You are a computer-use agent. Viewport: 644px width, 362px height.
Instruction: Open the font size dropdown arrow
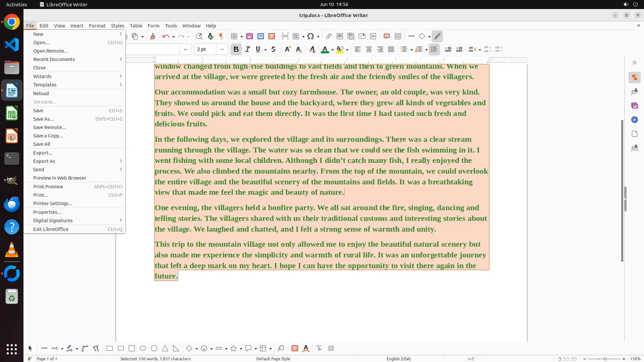pos(222,50)
